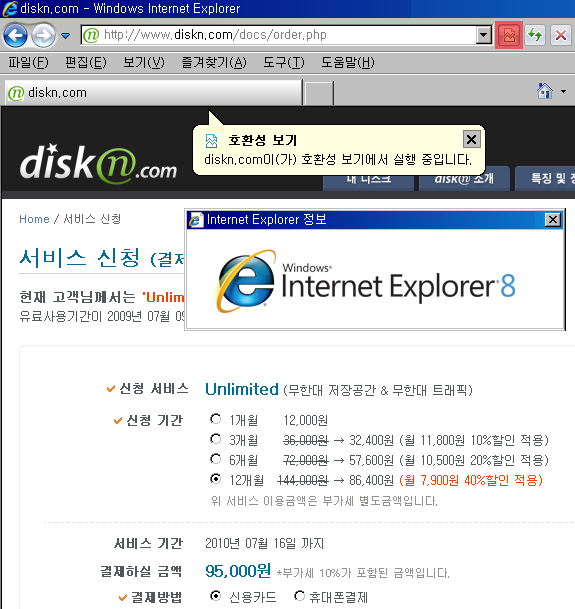575x609 pixels.
Task: Click the empty new tab button
Action: click(319, 93)
